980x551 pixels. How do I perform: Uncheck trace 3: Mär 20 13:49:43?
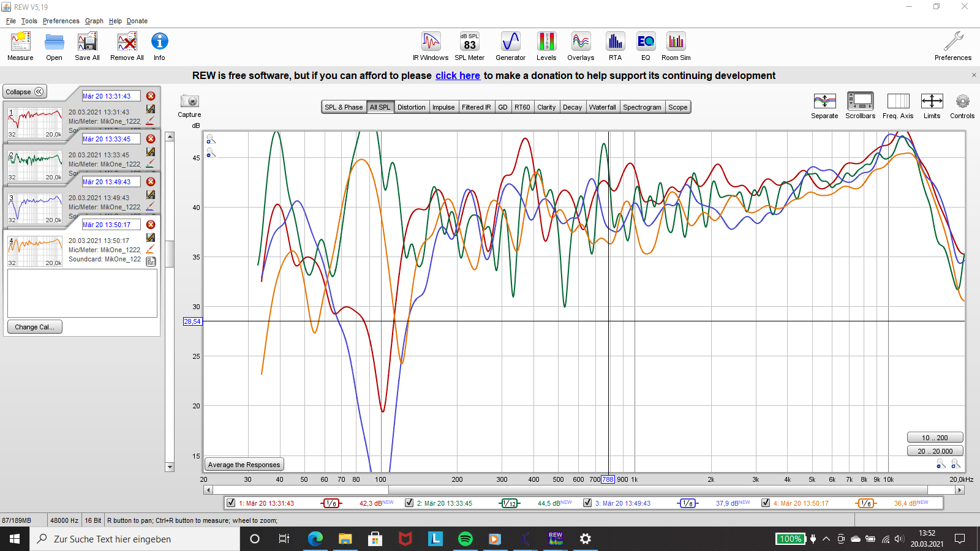click(587, 503)
